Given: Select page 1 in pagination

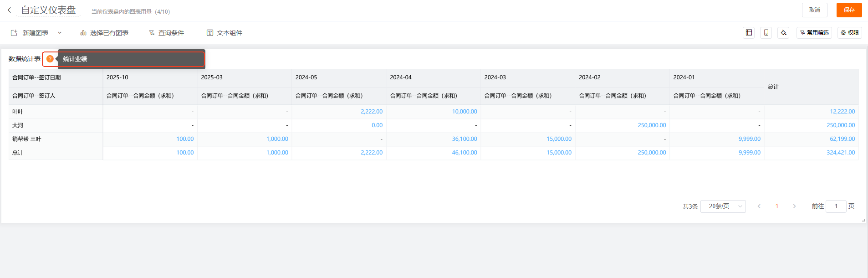Looking at the screenshot, I should pos(777,206).
